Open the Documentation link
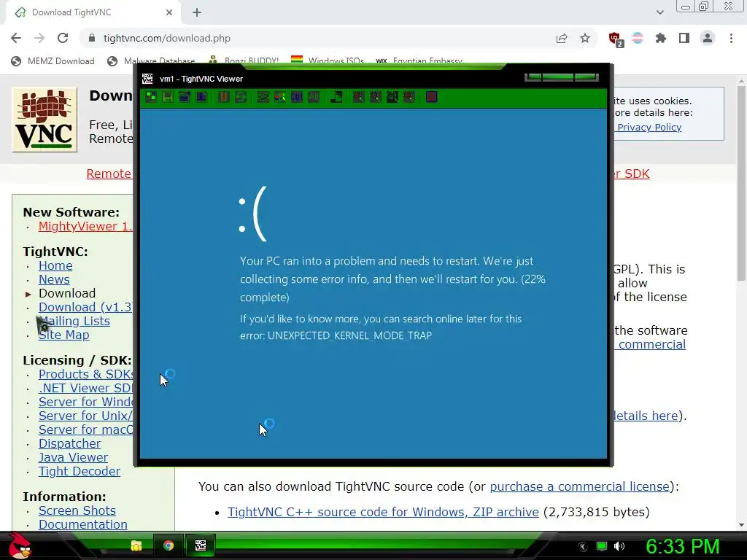 coord(83,524)
